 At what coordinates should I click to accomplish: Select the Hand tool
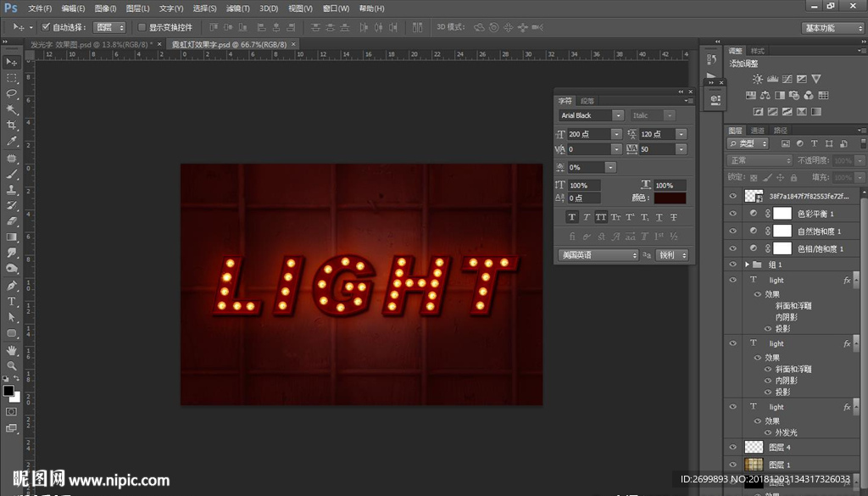12,349
